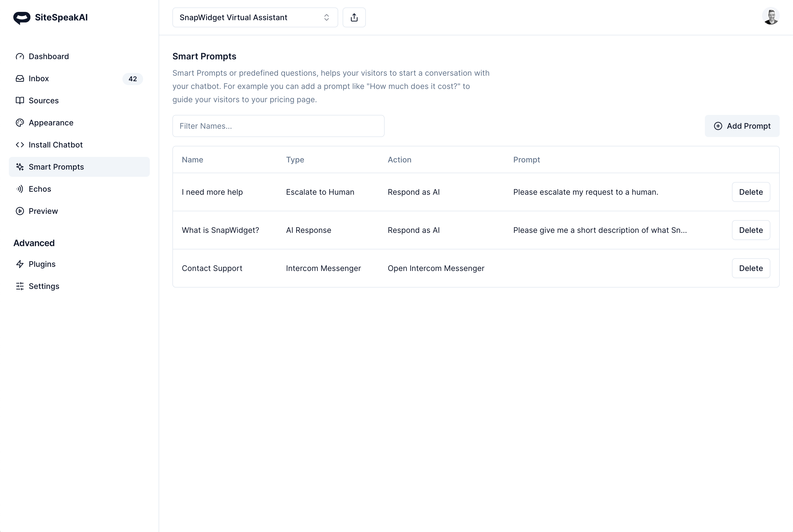Open the SnapWidget Virtual Assistant chatbot selector
This screenshot has width=793, height=532.
[x=255, y=17]
